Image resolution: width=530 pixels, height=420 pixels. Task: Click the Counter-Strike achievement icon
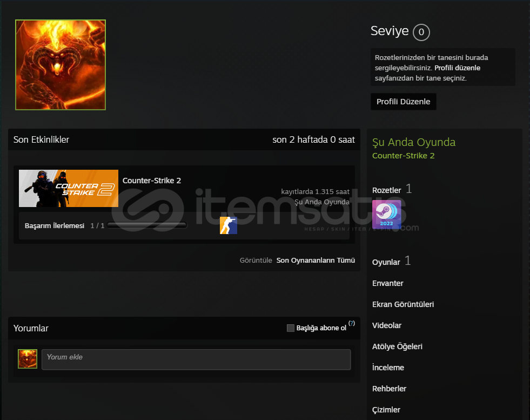[229, 225]
